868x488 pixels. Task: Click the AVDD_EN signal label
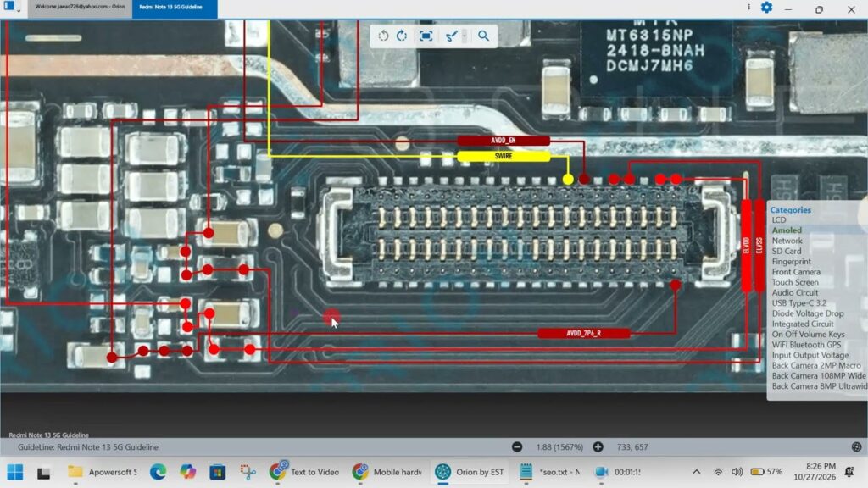(x=504, y=141)
